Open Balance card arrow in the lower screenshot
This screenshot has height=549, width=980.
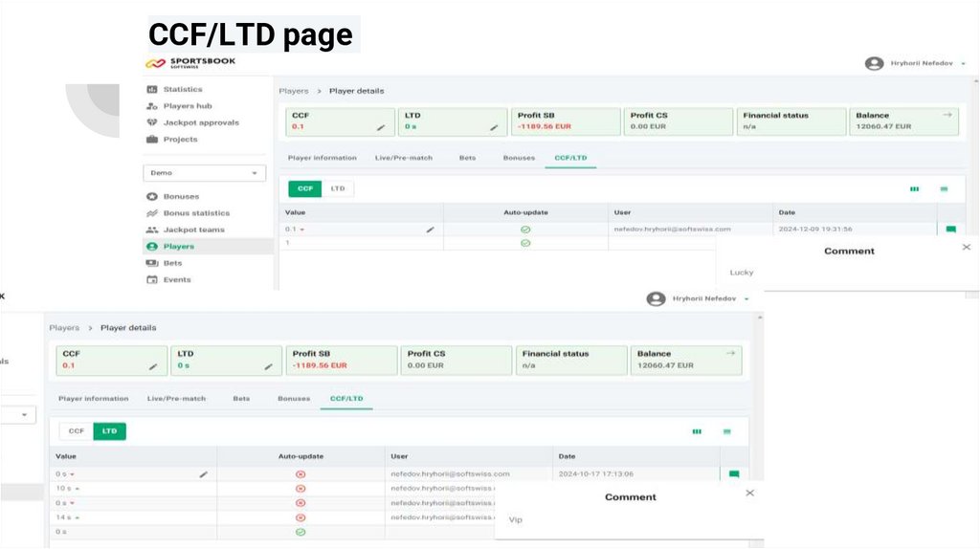tap(730, 354)
